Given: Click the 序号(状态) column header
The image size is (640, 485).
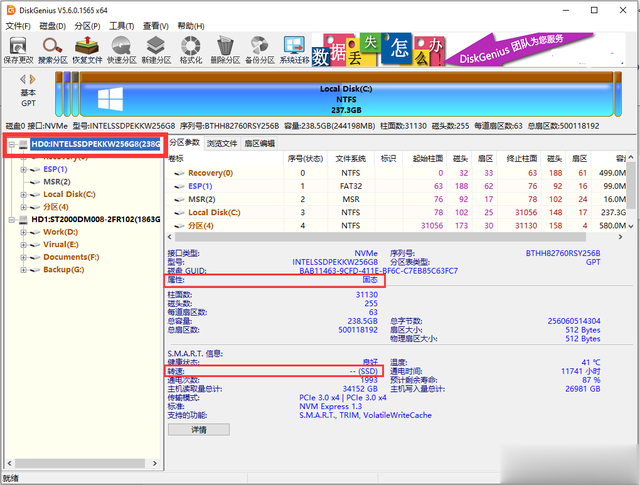Looking at the screenshot, I should 305,158.
